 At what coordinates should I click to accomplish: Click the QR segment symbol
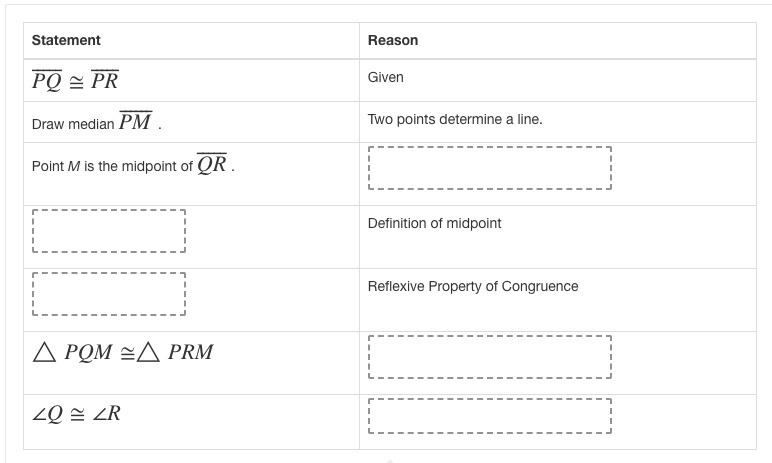[212, 164]
